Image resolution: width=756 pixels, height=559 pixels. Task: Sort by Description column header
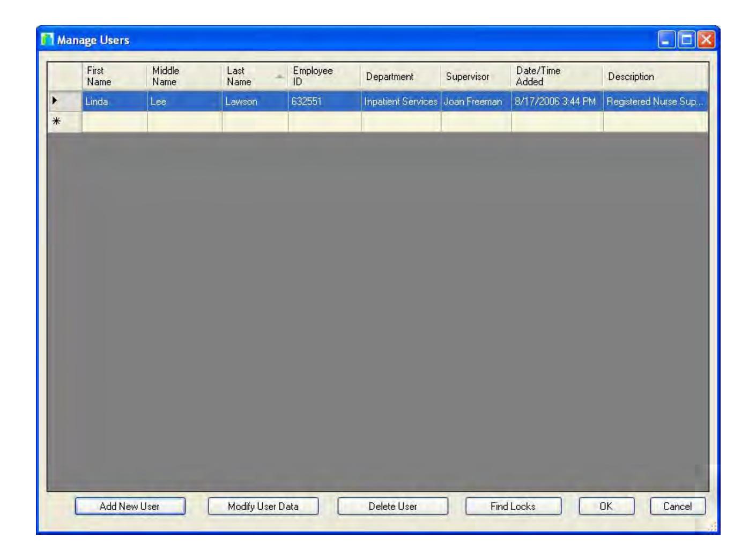(655, 77)
